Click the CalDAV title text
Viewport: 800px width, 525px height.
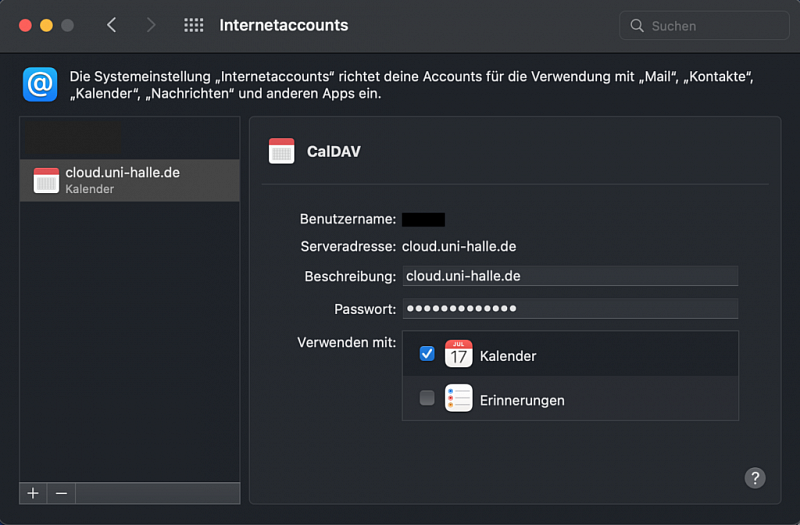(x=334, y=152)
